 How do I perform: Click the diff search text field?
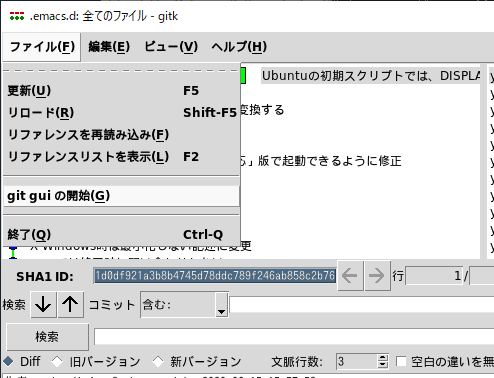point(294,337)
